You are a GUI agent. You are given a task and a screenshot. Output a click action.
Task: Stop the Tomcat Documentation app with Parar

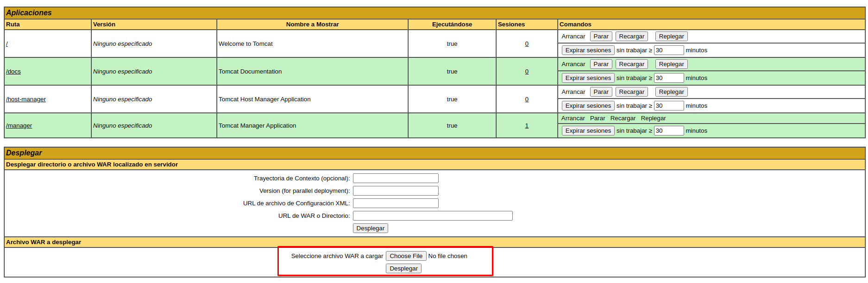pos(601,64)
